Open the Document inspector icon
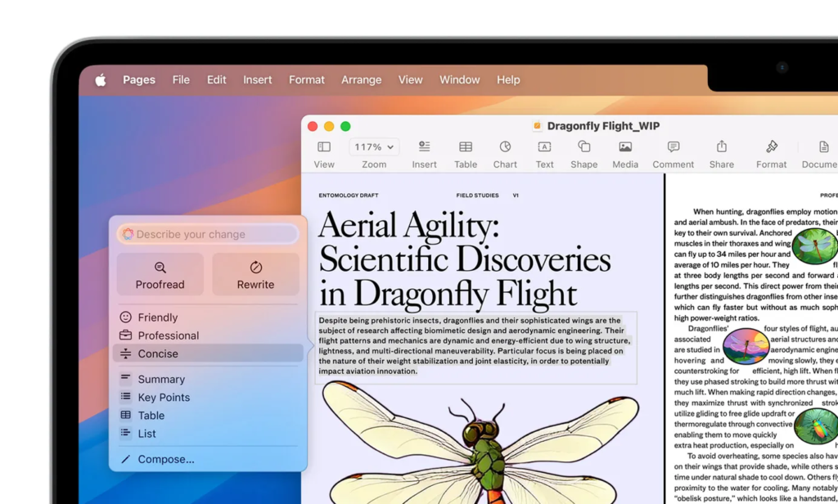The height and width of the screenshot is (504, 838). click(x=823, y=146)
